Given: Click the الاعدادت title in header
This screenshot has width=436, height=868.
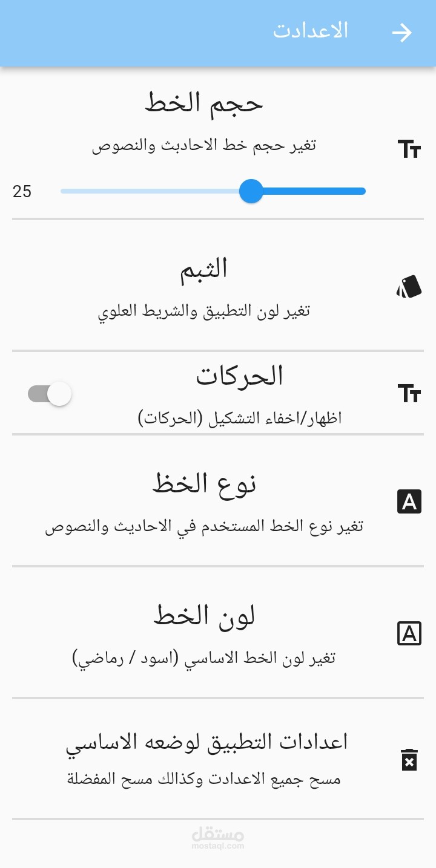Looking at the screenshot, I should (x=311, y=30).
